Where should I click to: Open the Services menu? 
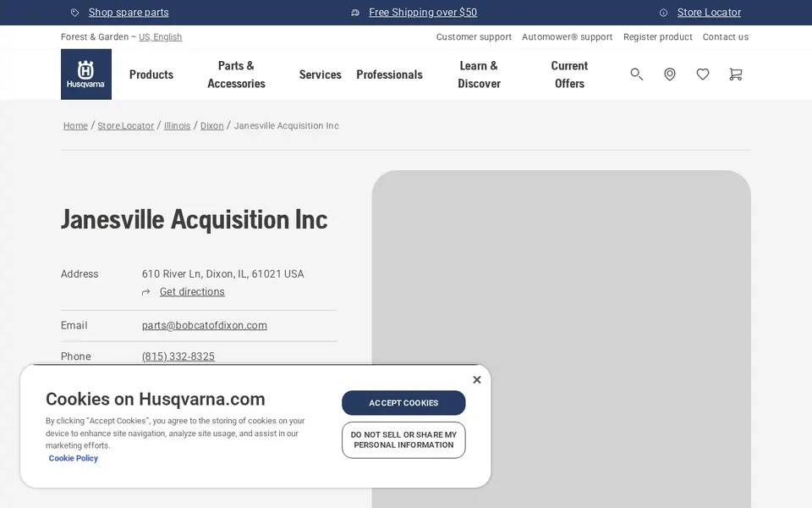pos(320,75)
